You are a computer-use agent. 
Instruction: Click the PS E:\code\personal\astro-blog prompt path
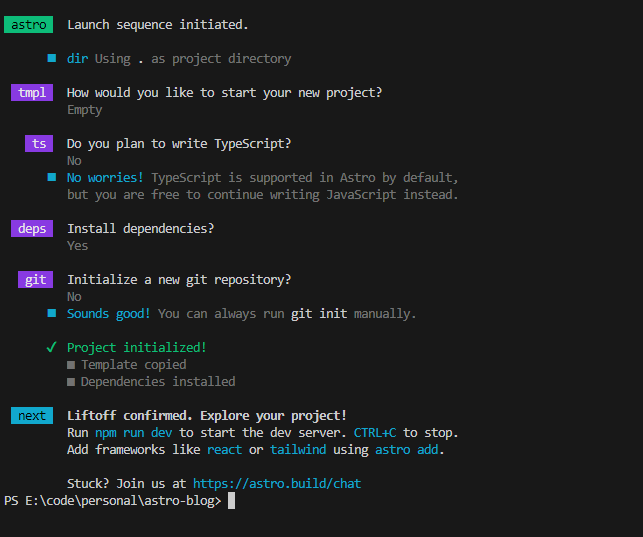[x=111, y=501]
